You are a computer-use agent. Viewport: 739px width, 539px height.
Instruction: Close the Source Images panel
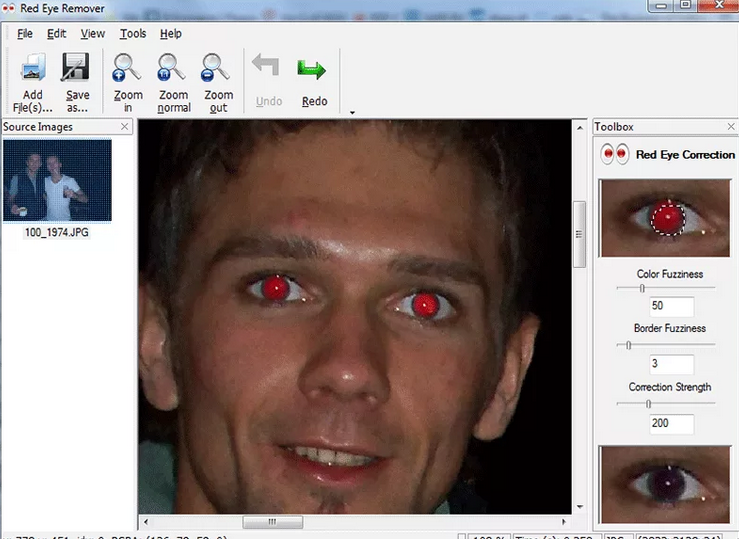pyautogui.click(x=124, y=127)
